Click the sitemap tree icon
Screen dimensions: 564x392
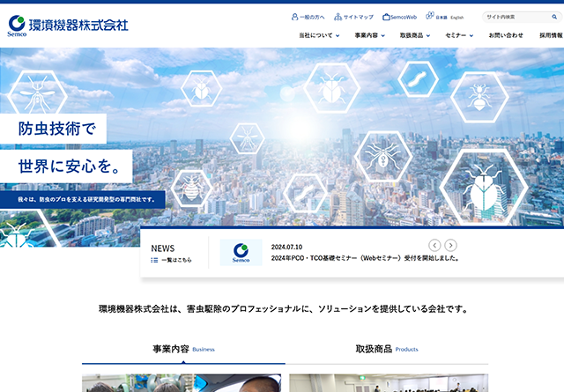coord(338,17)
